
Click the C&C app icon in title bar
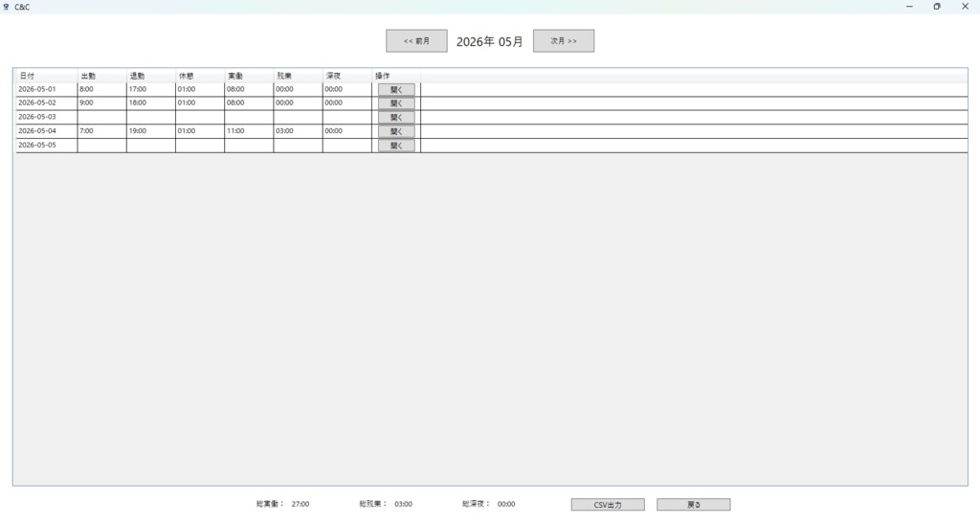click(x=6, y=7)
